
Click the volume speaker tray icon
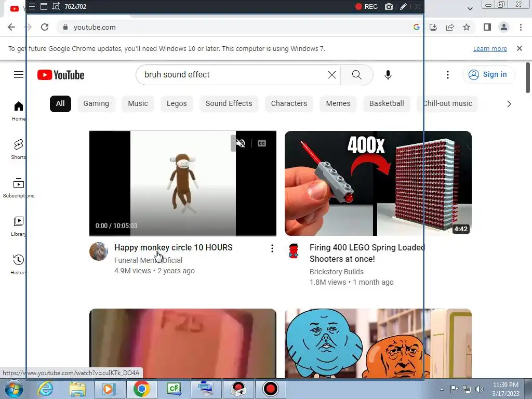click(x=480, y=389)
